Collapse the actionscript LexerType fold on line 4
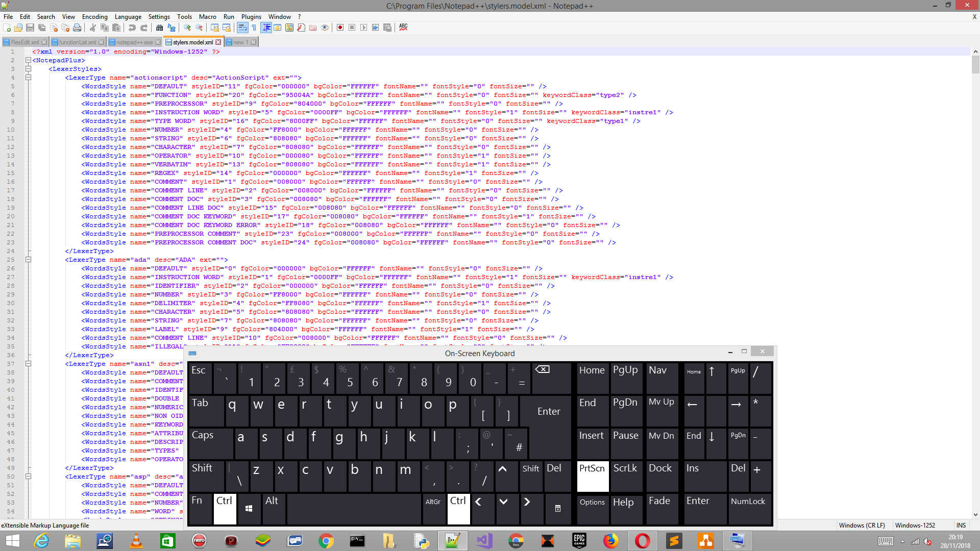The image size is (980, 551). point(29,78)
